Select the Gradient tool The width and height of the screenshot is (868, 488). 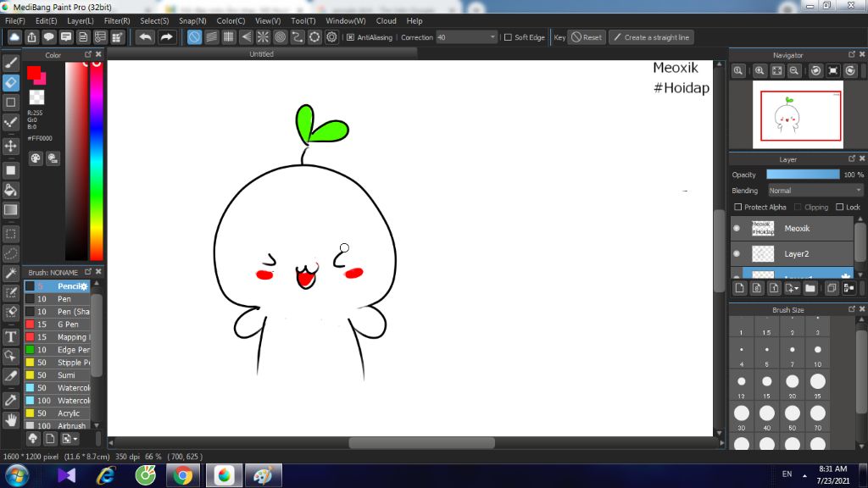(x=10, y=210)
